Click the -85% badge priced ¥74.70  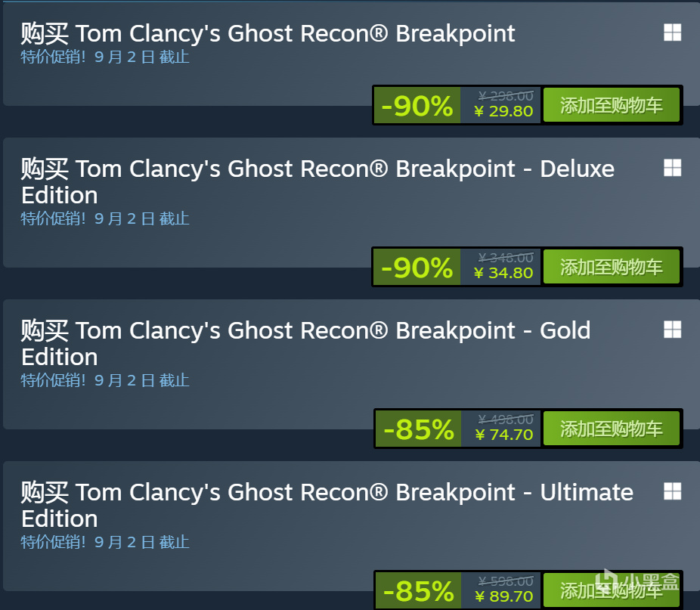[x=418, y=429]
